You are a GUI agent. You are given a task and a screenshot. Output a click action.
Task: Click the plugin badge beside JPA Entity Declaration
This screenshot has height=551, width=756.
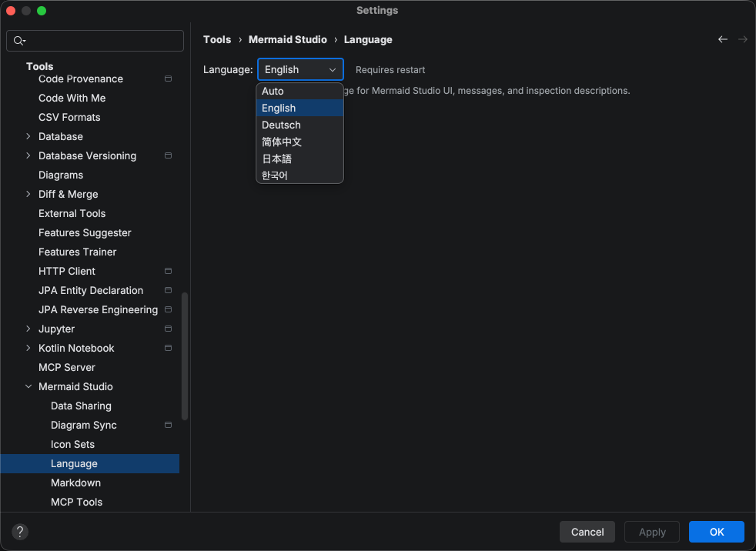168,290
